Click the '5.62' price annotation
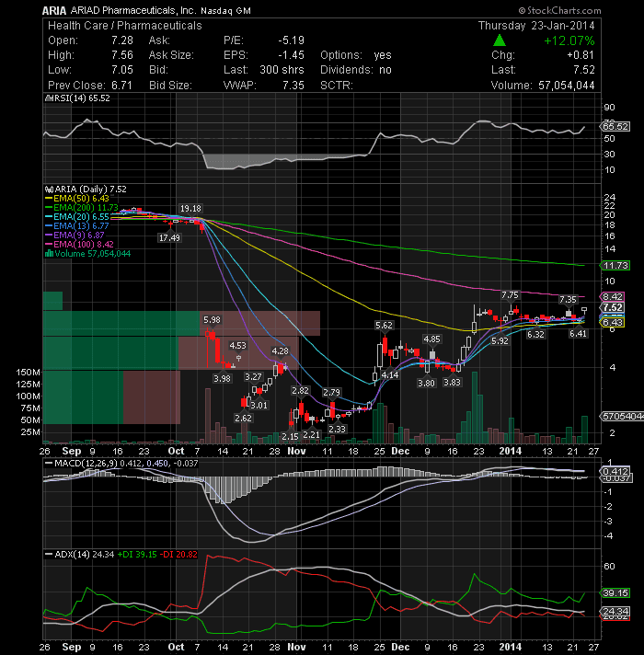The height and width of the screenshot is (655, 644). click(384, 325)
